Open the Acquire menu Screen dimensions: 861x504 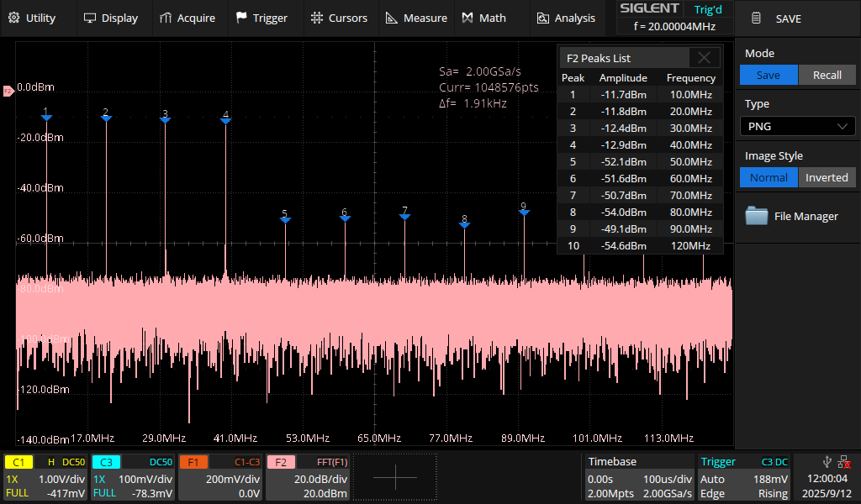click(x=187, y=18)
